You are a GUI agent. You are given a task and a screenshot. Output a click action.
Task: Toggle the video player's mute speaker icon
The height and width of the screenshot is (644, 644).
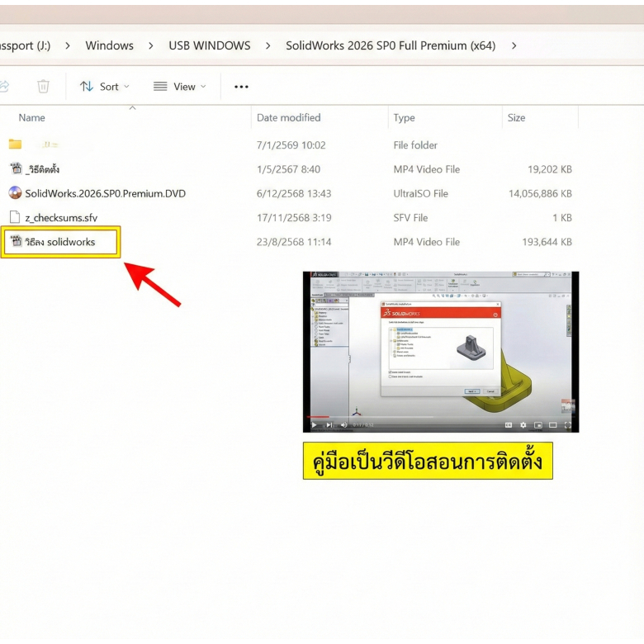click(x=343, y=425)
